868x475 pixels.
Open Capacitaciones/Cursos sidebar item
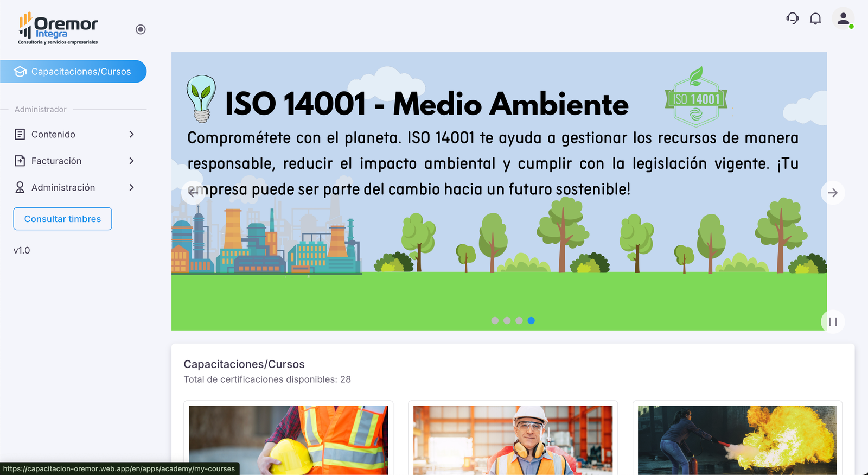(x=73, y=72)
